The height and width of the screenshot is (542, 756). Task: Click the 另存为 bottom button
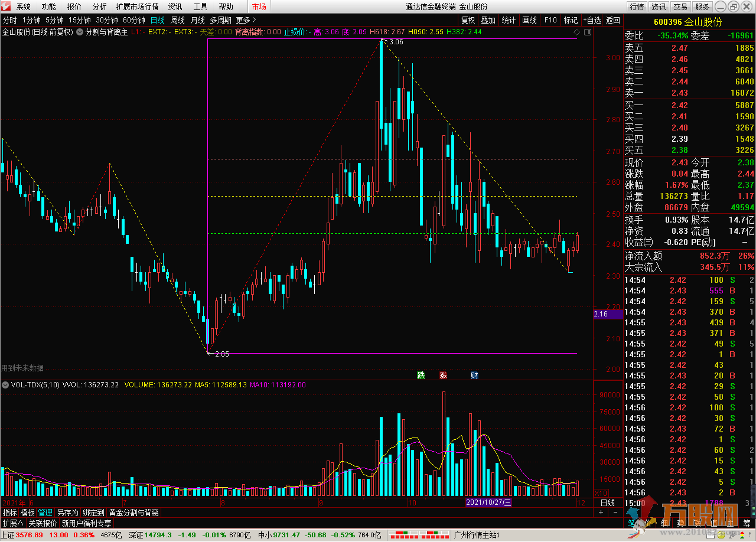[67, 512]
